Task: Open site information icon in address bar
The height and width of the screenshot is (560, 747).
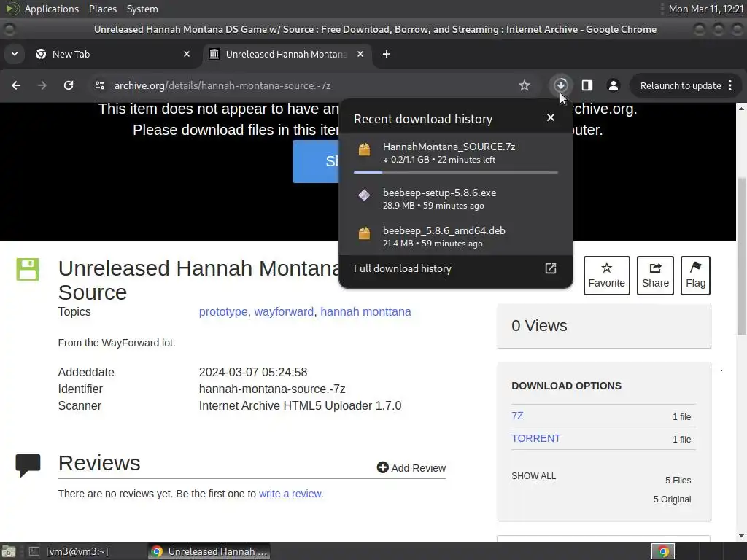Action: pos(99,85)
